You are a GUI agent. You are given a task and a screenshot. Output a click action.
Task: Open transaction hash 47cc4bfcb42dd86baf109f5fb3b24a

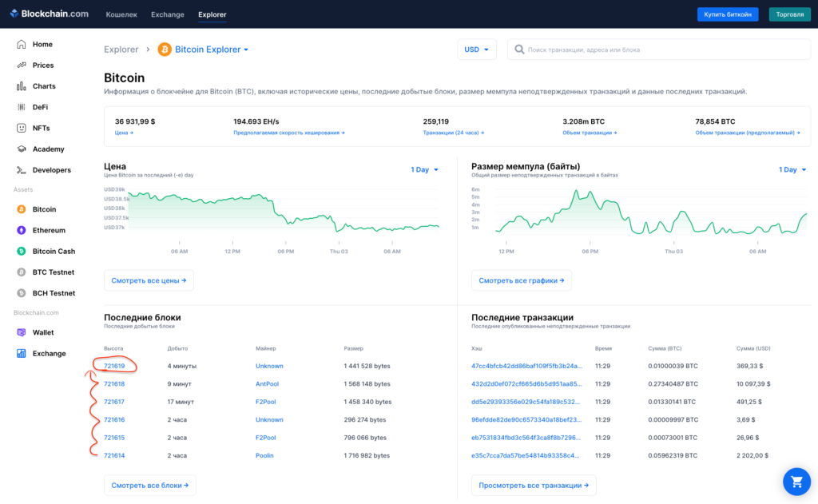(x=527, y=366)
